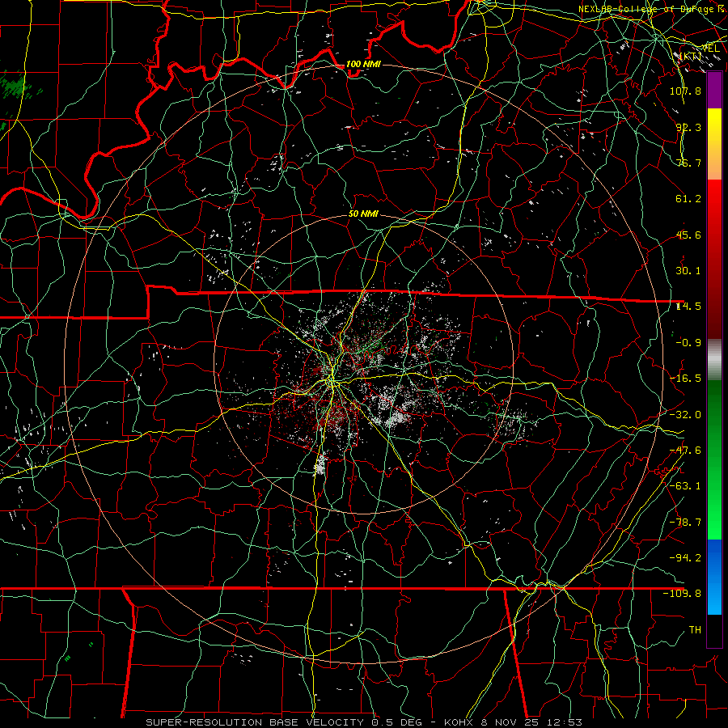Select the 14.5 velocity scale value
This screenshot has width=728, height=728.
click(688, 307)
